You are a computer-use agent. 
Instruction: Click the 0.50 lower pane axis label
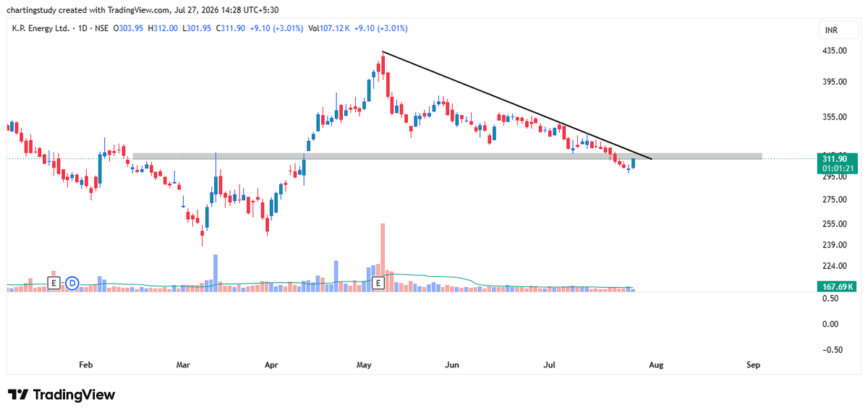coord(830,298)
